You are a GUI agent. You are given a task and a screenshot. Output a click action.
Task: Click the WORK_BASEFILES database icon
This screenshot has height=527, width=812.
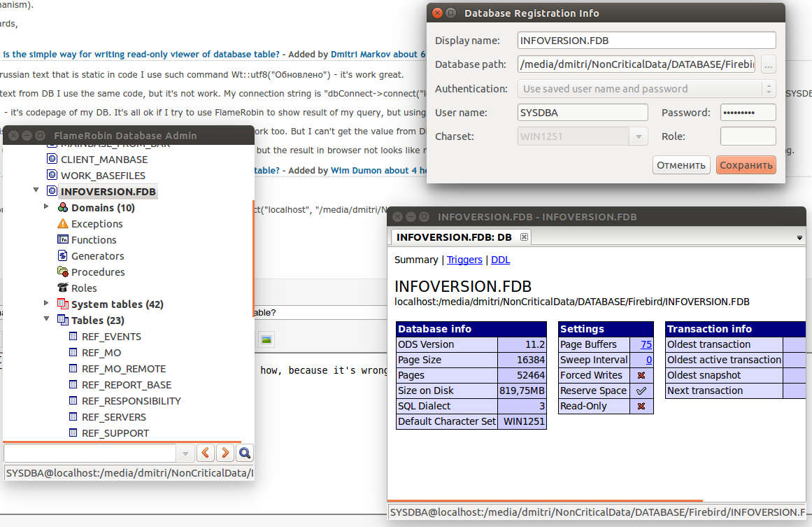(52, 175)
